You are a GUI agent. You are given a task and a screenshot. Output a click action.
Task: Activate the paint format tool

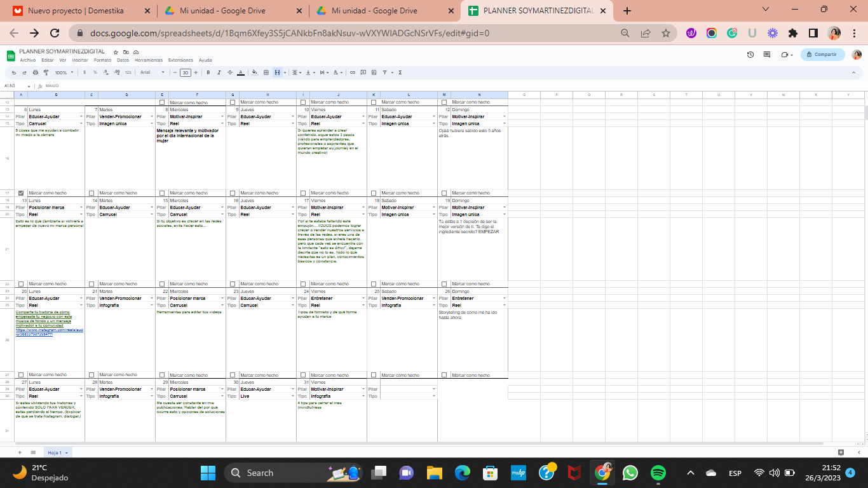pyautogui.click(x=46, y=72)
